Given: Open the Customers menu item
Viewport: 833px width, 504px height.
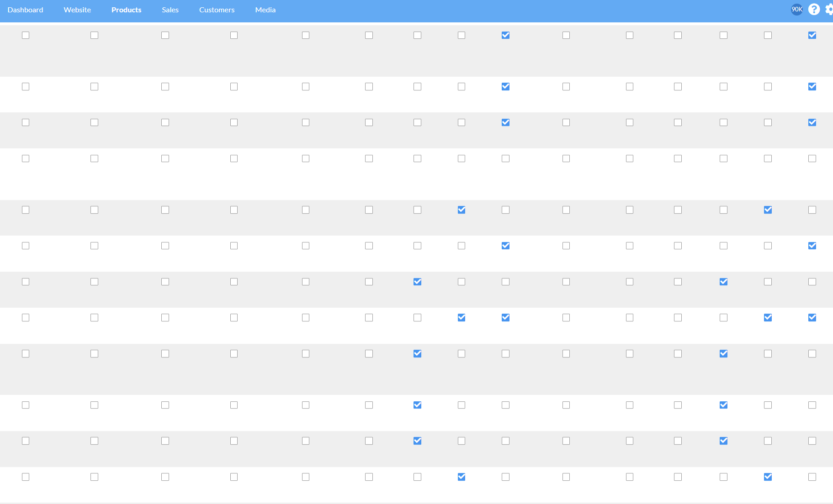Looking at the screenshot, I should click(x=217, y=10).
